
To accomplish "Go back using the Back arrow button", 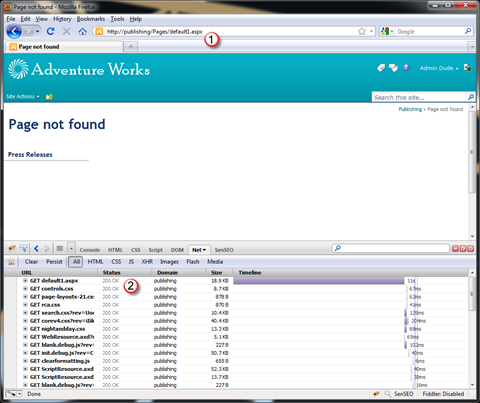I will coord(14,32).
